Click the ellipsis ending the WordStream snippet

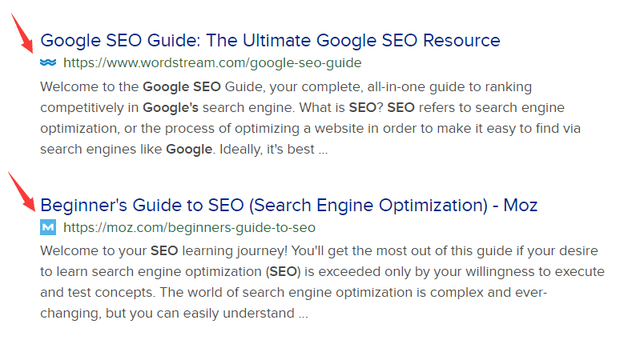tap(322, 150)
